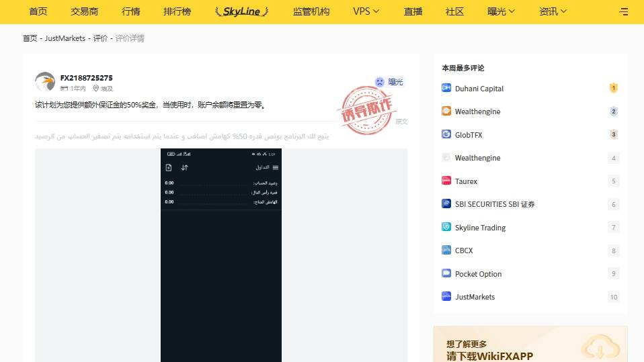The height and width of the screenshot is (362, 644).
Task: Click the Chinese review text about 50%奖金
Action: point(151,105)
